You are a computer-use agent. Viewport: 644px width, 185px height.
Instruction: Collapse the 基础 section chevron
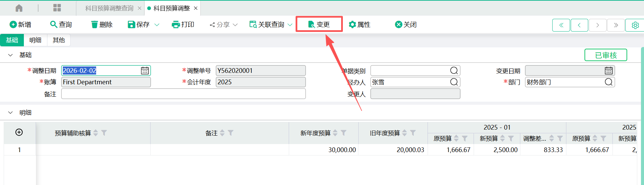pos(10,55)
